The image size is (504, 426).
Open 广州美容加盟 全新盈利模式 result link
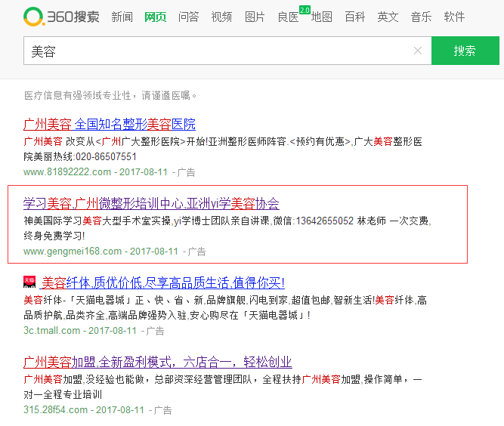(157, 362)
